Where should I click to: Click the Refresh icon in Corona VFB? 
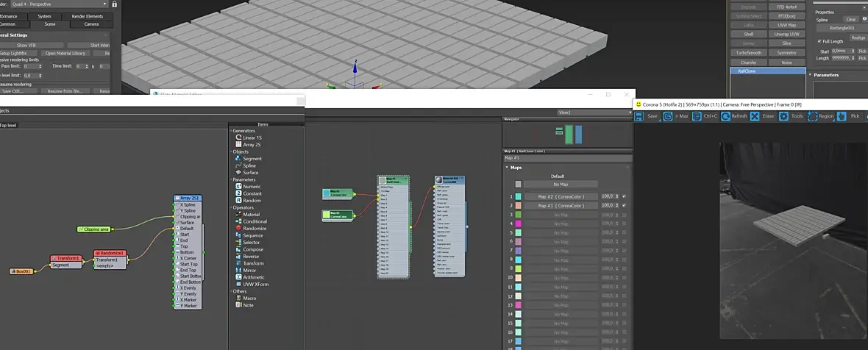(x=725, y=116)
